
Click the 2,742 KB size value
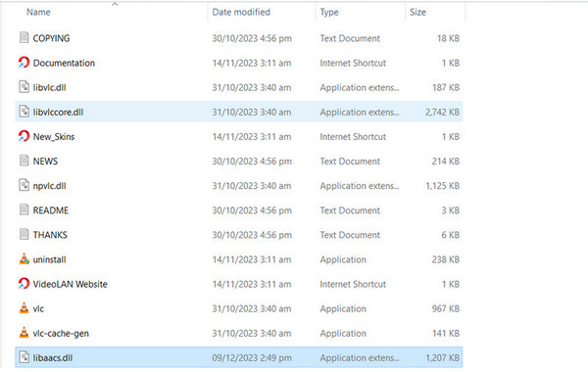click(442, 112)
